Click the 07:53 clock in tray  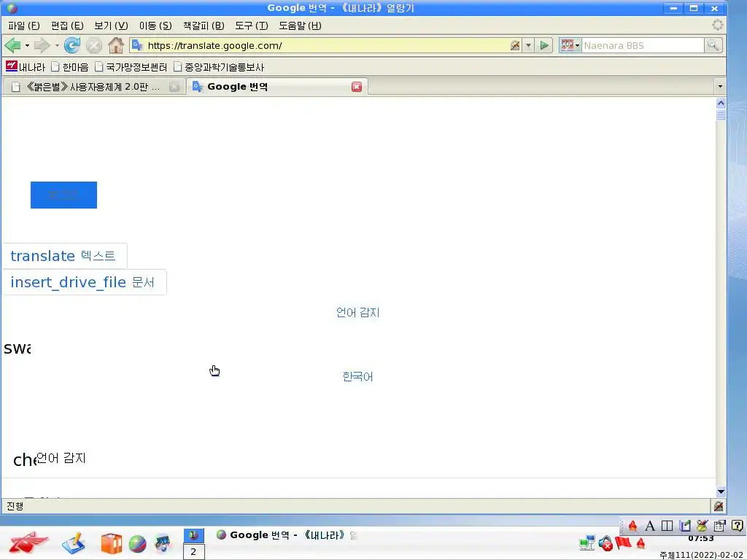(x=701, y=539)
